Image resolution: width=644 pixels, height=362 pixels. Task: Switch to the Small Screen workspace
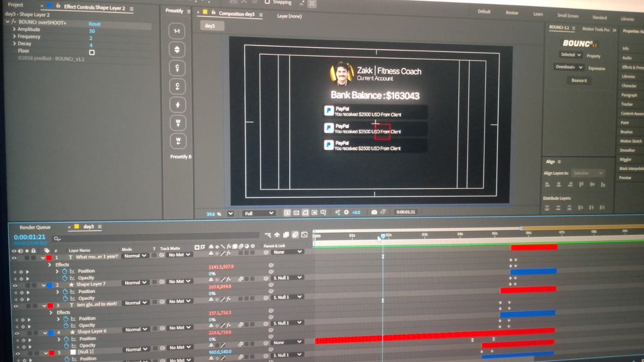[x=568, y=16]
